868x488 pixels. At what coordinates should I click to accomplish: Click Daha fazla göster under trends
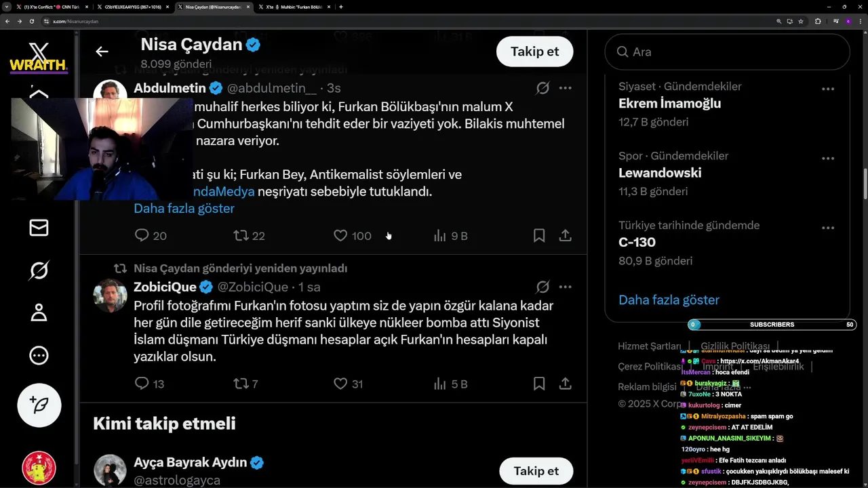click(x=669, y=300)
